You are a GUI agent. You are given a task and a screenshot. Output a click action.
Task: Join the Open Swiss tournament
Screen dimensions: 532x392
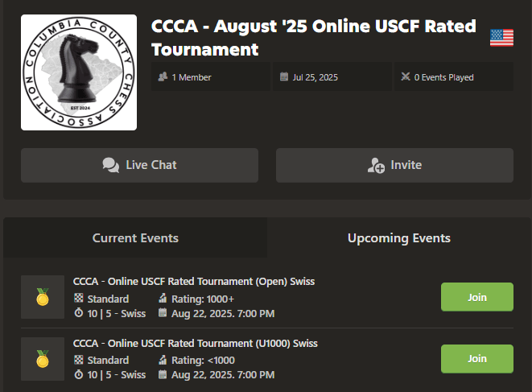click(476, 297)
